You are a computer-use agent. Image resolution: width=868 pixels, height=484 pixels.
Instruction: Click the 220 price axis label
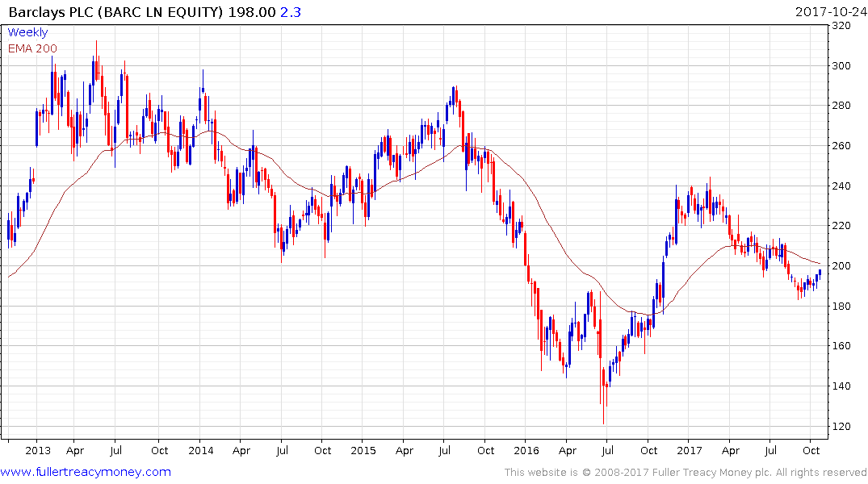tap(841, 226)
